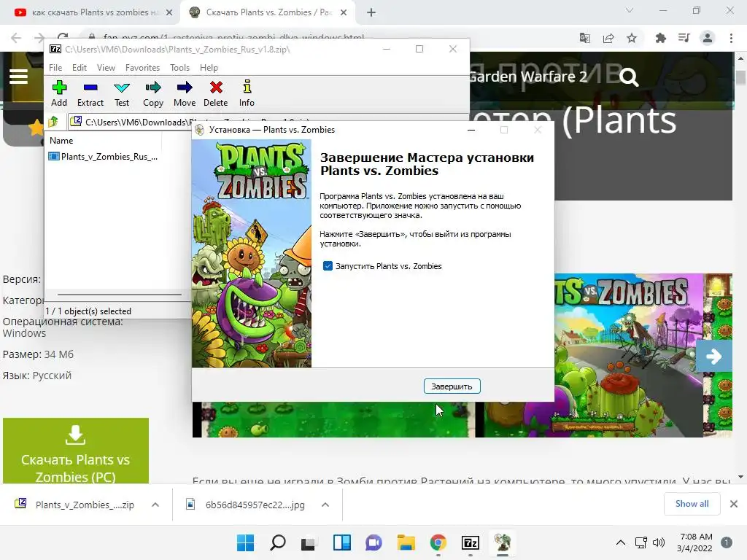
Task: Open the Chrome profile avatar
Action: (x=708, y=38)
